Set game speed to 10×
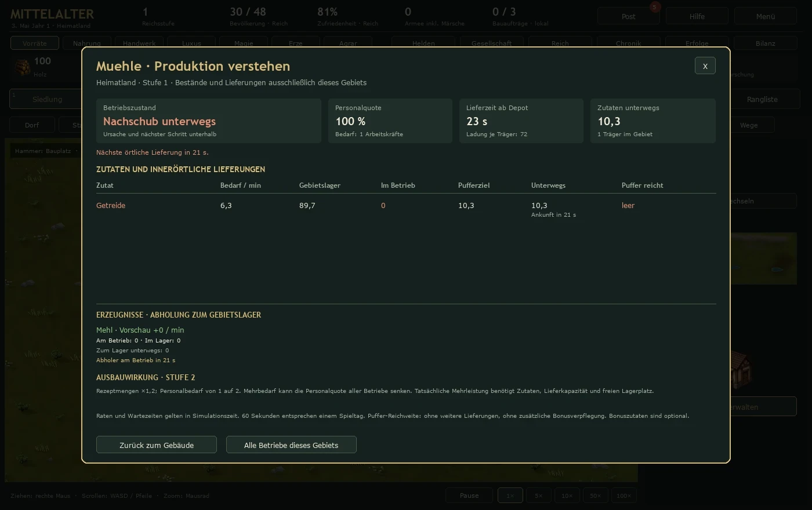 pyautogui.click(x=567, y=496)
